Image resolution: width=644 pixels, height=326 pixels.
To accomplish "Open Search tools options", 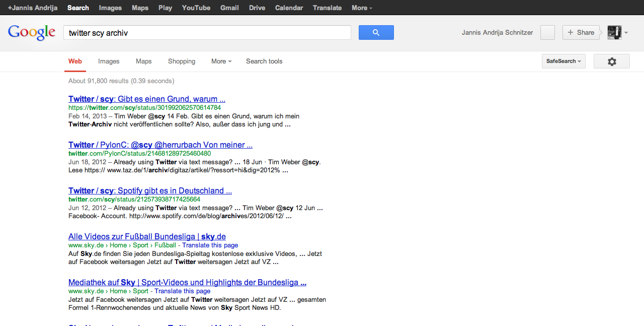I will [264, 61].
